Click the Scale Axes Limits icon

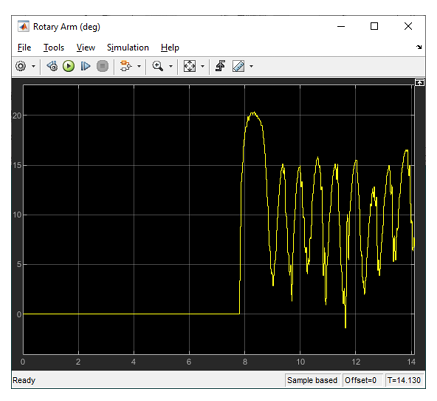click(x=190, y=66)
